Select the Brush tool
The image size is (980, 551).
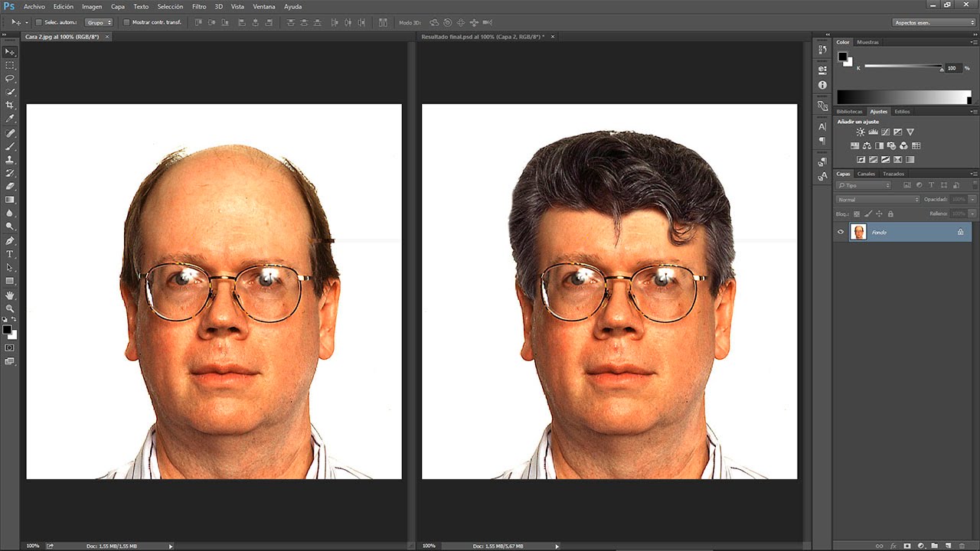coord(10,146)
